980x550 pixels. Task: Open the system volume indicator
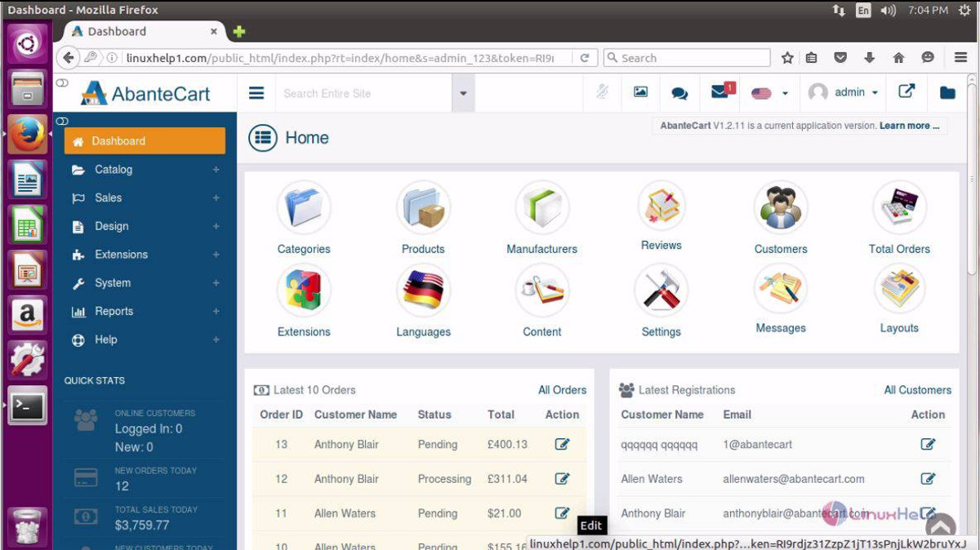click(x=889, y=10)
